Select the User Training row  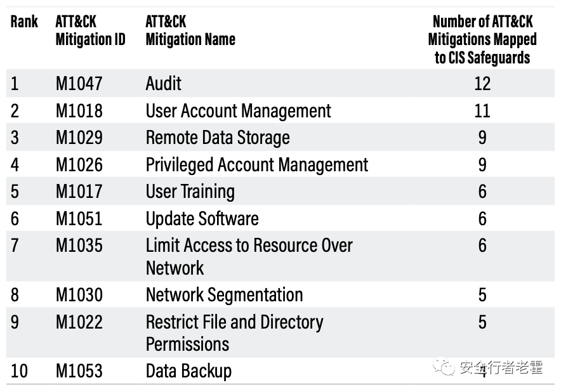click(280, 192)
